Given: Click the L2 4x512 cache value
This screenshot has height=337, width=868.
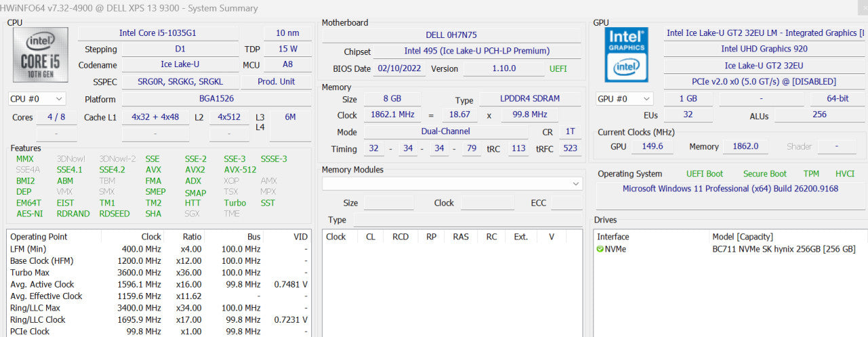Looking at the screenshot, I should tap(229, 117).
